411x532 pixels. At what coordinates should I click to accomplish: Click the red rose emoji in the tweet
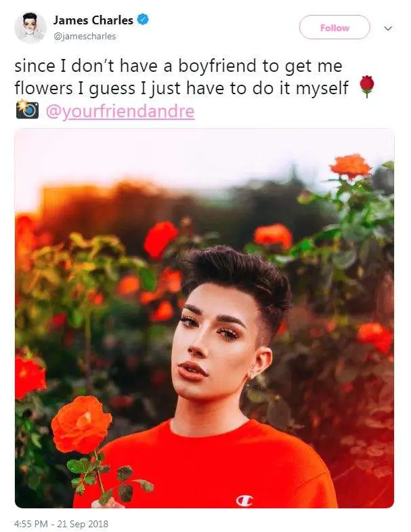point(366,87)
